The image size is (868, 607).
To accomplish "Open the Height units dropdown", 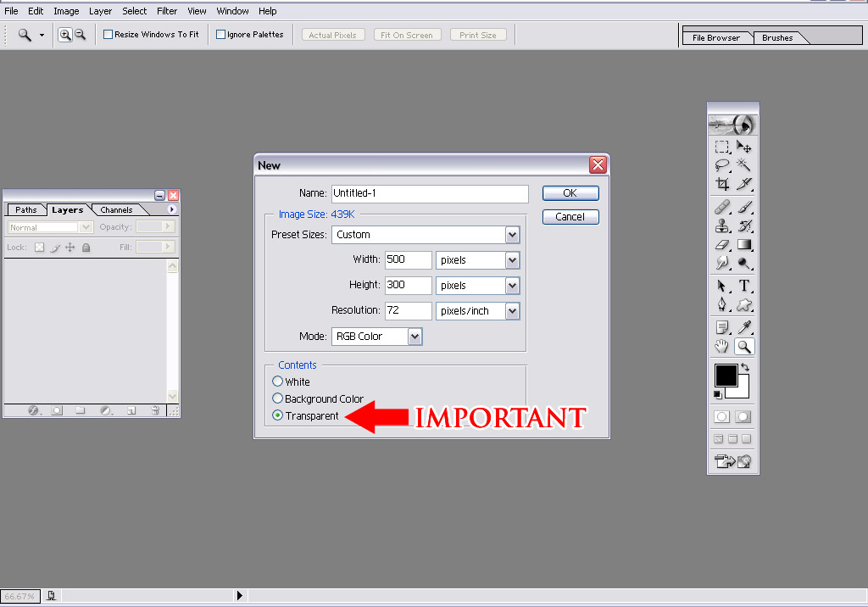I will coord(513,286).
